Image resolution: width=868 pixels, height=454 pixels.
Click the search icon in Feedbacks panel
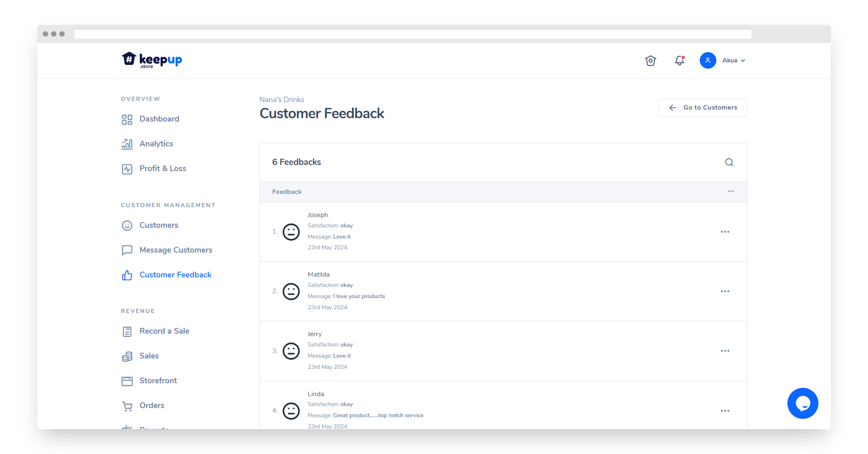(x=729, y=162)
